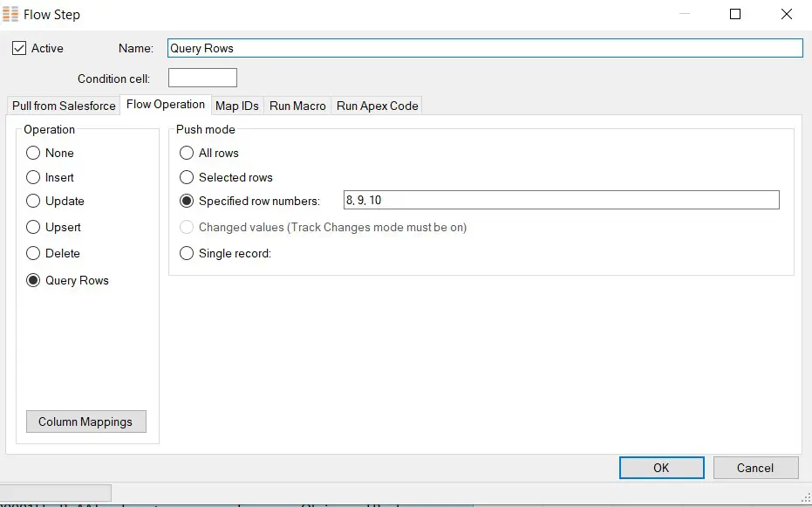Select Specified row numbers mode

[185, 201]
